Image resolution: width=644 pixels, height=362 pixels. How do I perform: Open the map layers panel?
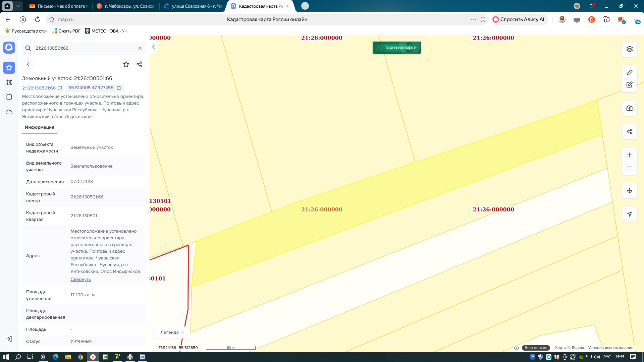pos(629,49)
